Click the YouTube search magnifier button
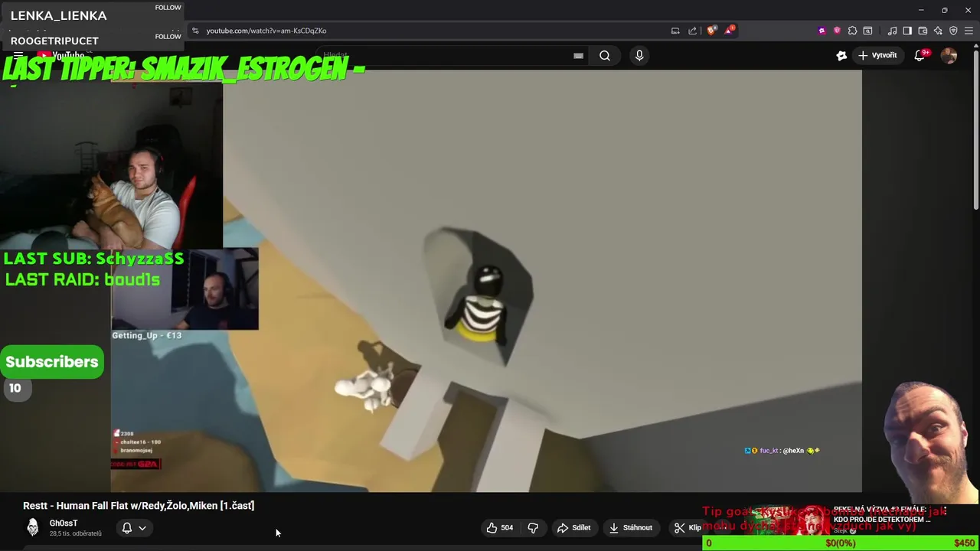Screen dimensions: 980x551 pyautogui.click(x=605, y=55)
